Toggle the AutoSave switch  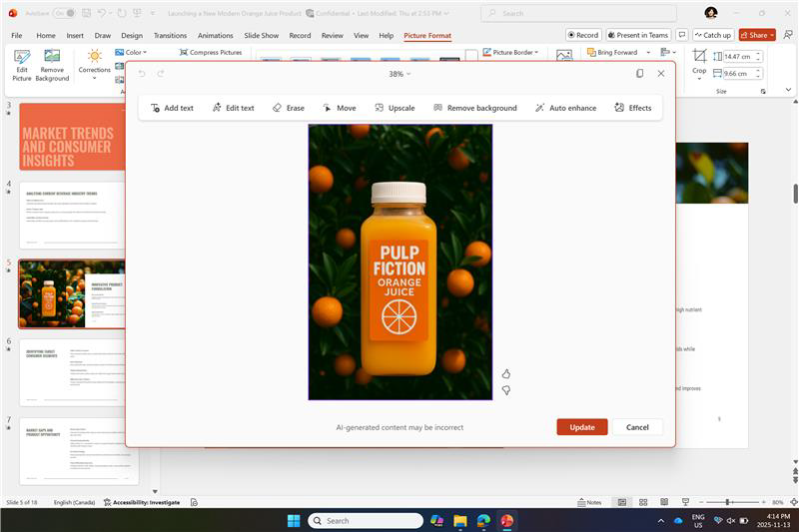[x=66, y=13]
